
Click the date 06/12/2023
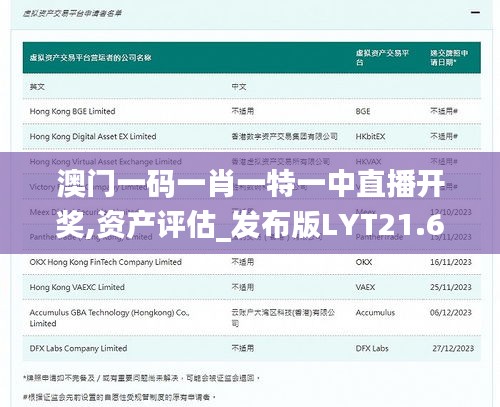[x=451, y=313]
